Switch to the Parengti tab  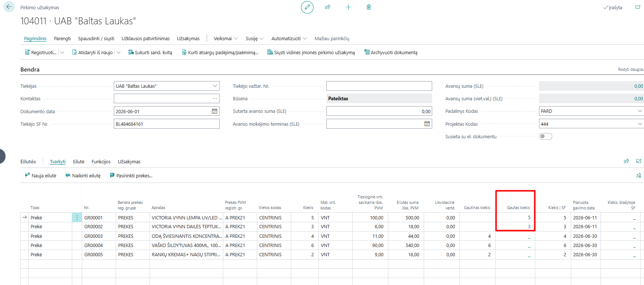pyautogui.click(x=62, y=38)
